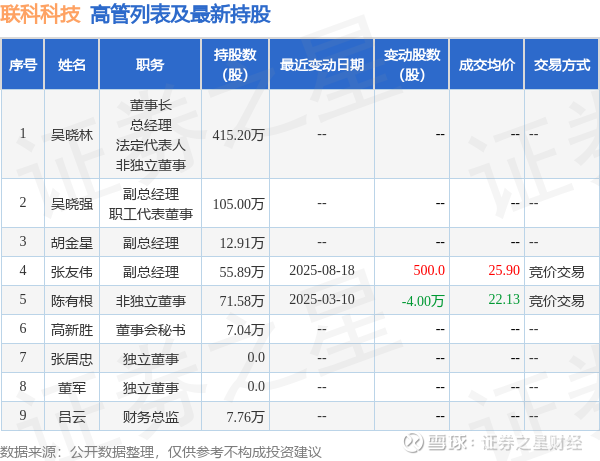Select the 职务 column header
Image resolution: width=600 pixels, height=461 pixels.
pos(150,64)
